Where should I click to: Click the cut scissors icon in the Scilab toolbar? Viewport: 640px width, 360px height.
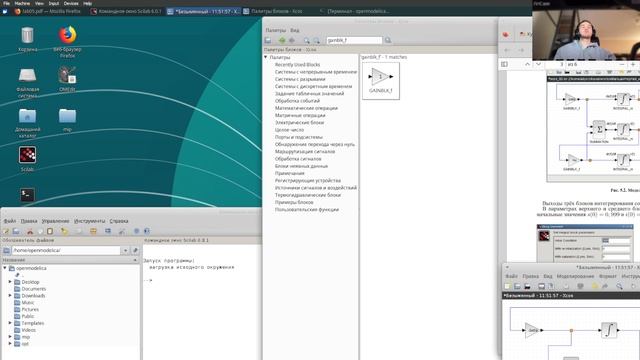(x=30, y=231)
